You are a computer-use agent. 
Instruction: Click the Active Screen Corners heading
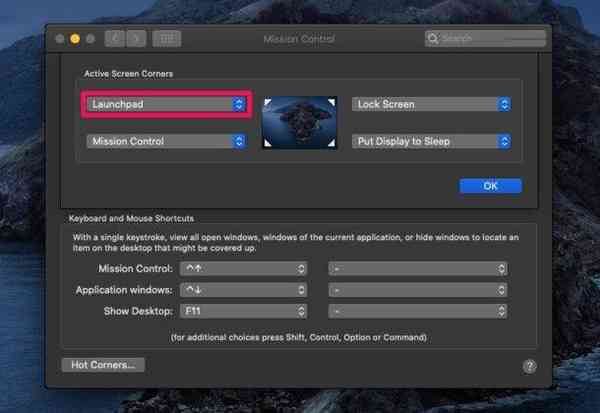coord(129,74)
